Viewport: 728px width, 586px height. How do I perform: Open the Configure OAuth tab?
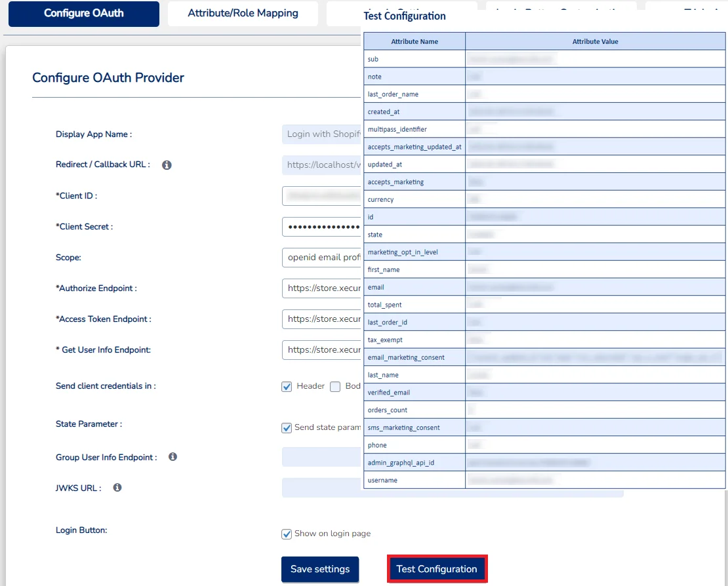click(83, 13)
